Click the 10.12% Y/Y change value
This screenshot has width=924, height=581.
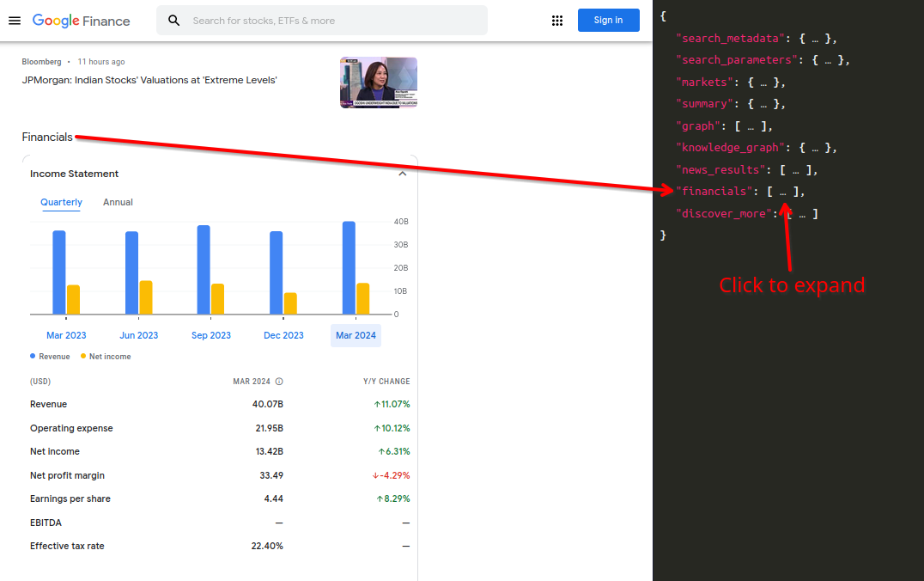[x=392, y=428]
